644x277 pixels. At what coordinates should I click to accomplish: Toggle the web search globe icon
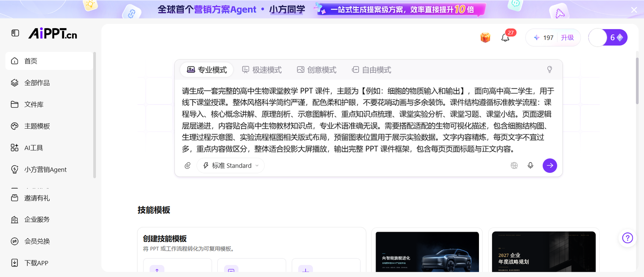coord(514,165)
